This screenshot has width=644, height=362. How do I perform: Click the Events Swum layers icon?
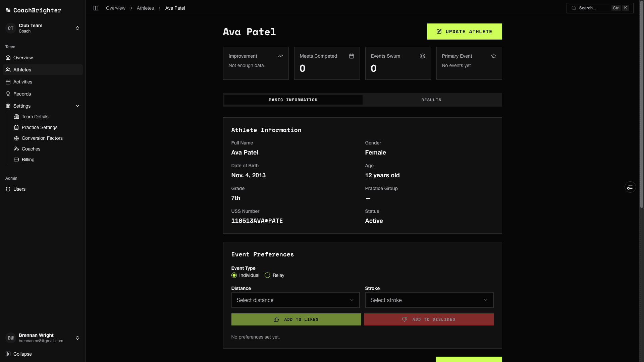[423, 56]
